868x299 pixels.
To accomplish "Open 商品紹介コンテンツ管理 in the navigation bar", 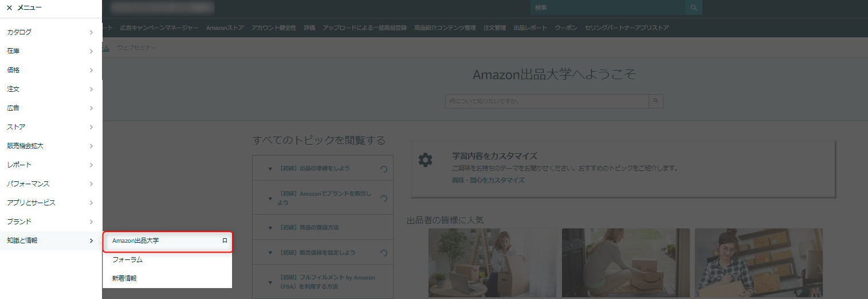I will coord(445,28).
